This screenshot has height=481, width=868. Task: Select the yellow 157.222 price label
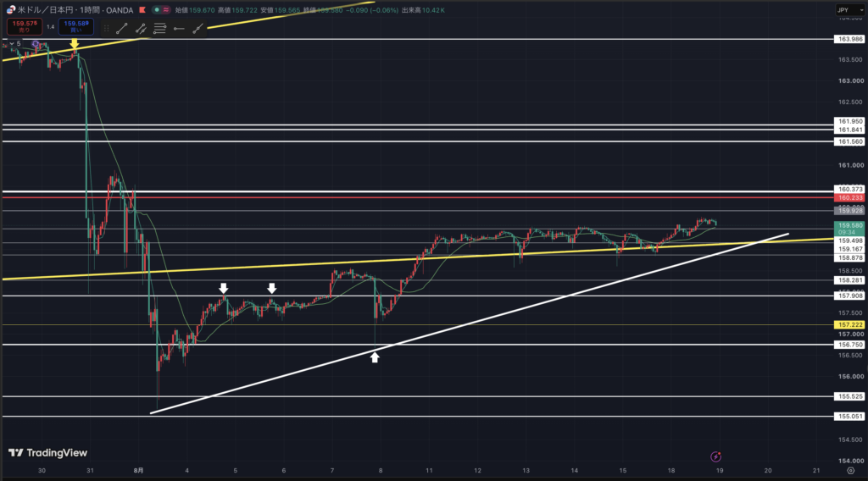849,324
